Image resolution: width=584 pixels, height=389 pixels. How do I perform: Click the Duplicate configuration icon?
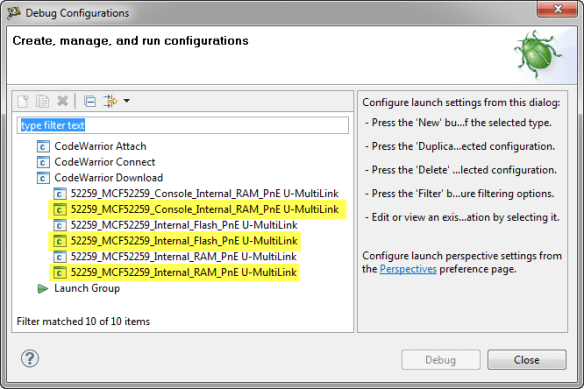tap(42, 101)
